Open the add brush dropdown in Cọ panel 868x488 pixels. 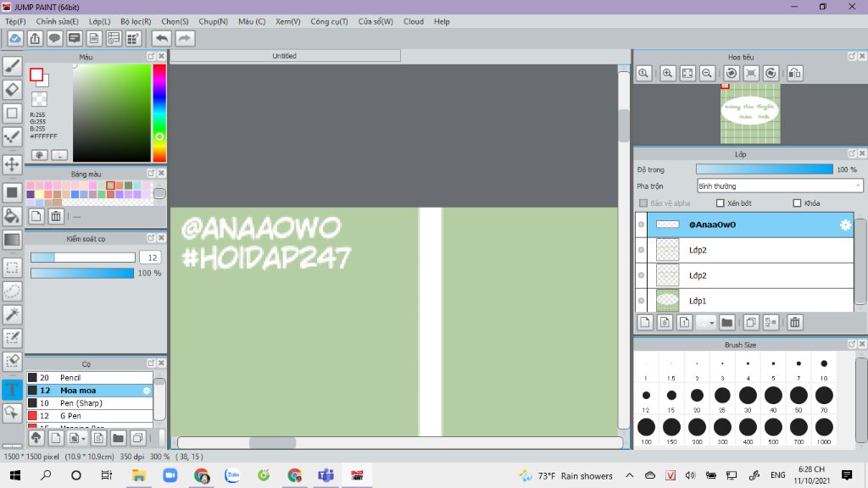click(76, 438)
